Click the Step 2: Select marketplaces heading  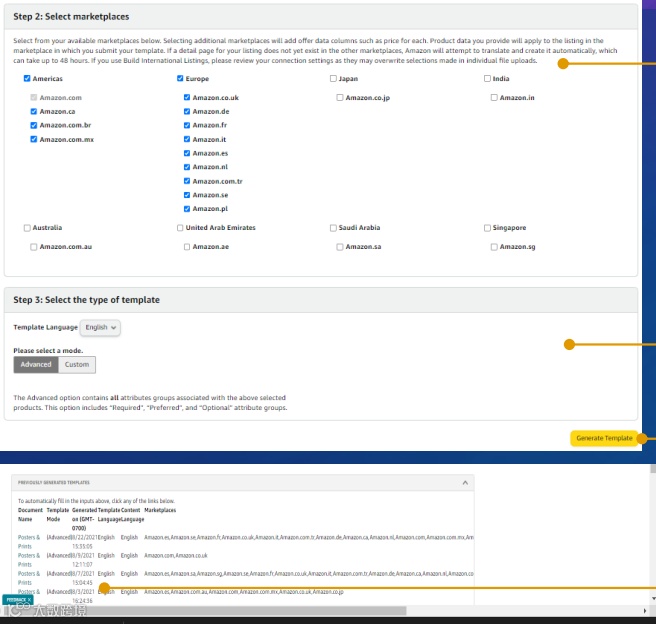point(71,17)
